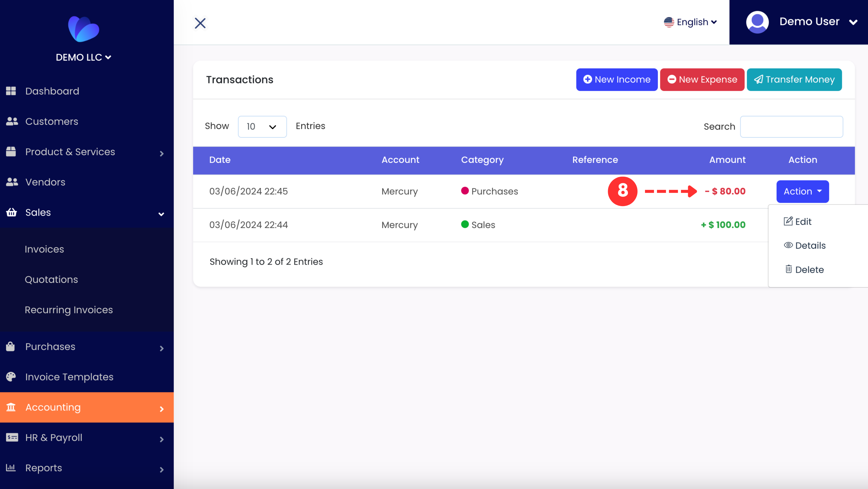Click the minus icon on New Expense
The width and height of the screenshot is (868, 489).
click(x=672, y=79)
